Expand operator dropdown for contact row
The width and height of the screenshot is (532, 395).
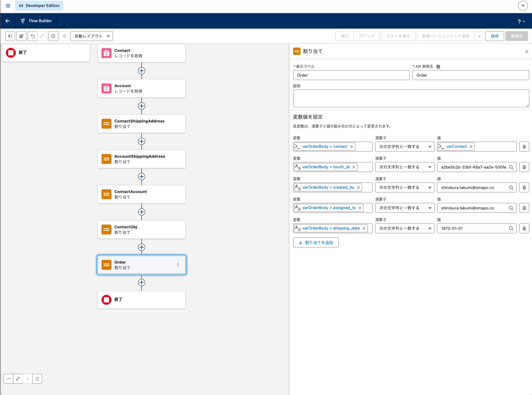[404, 147]
